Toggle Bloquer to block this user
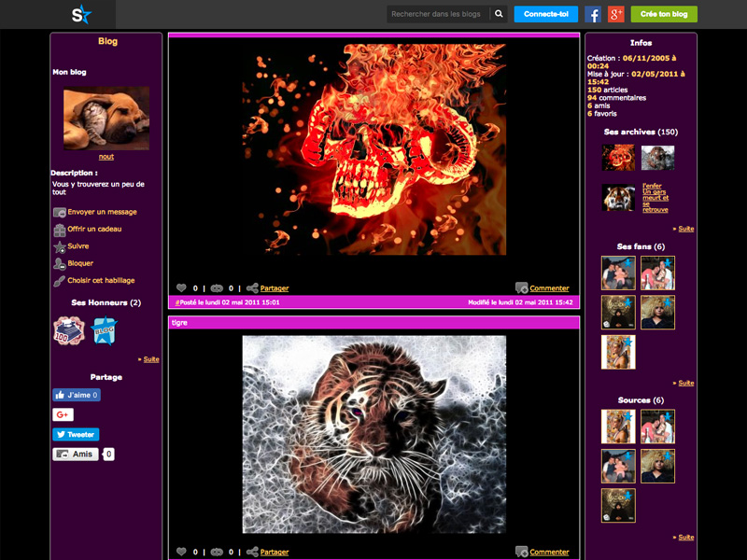Image resolution: width=747 pixels, height=560 pixels. click(79, 263)
